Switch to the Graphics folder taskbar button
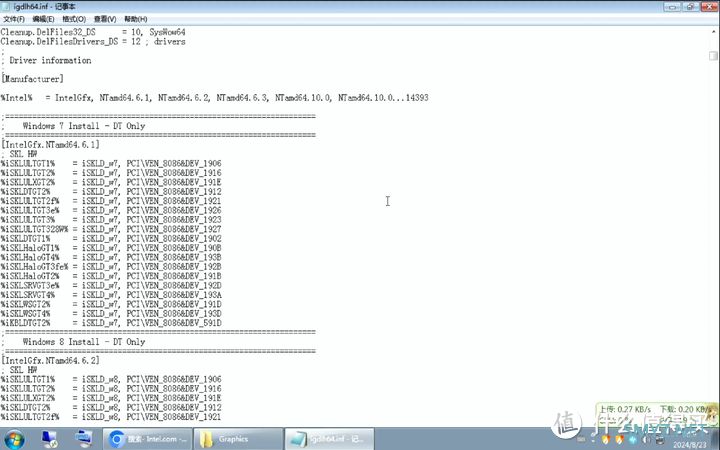The width and height of the screenshot is (720, 450). click(x=238, y=439)
